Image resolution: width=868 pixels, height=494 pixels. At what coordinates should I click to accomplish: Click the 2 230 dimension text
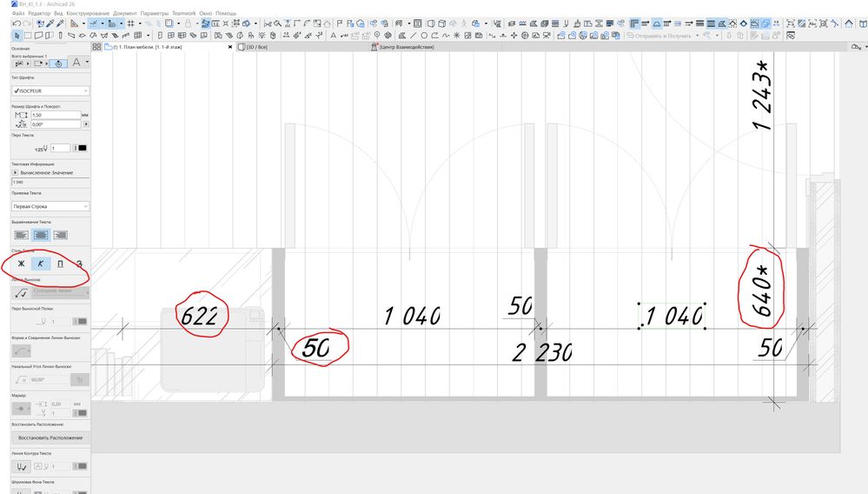[542, 352]
